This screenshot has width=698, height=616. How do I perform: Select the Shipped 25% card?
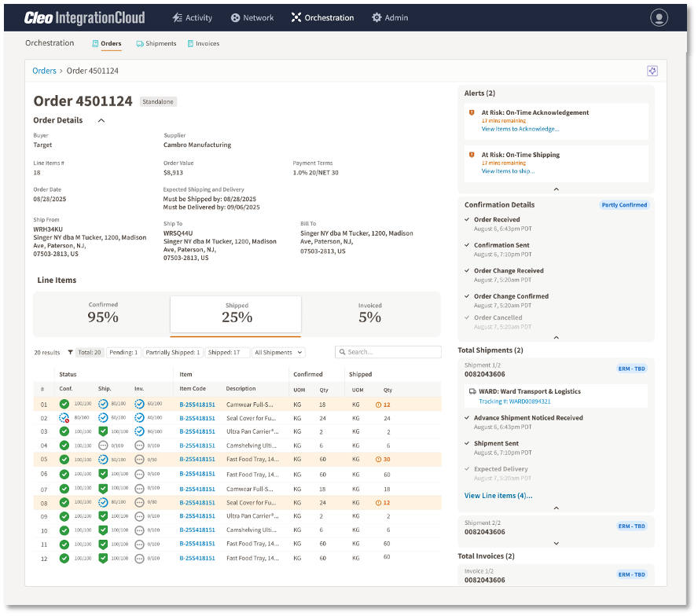(236, 313)
